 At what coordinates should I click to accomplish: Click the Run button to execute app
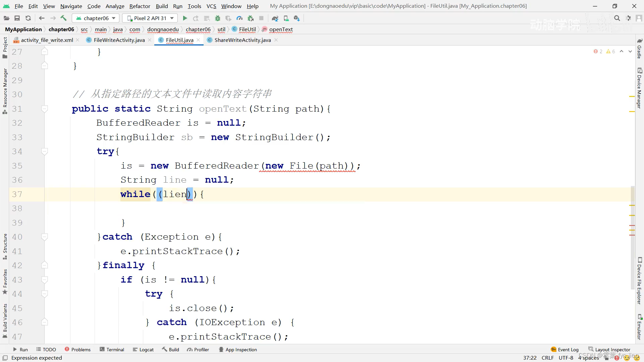185,18
